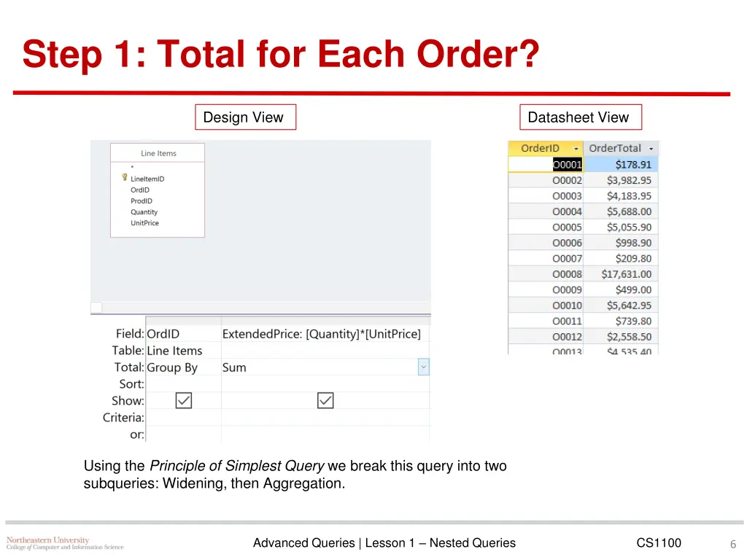
Task: Select the LineItemID field in Line Items table
Action: pos(147,179)
